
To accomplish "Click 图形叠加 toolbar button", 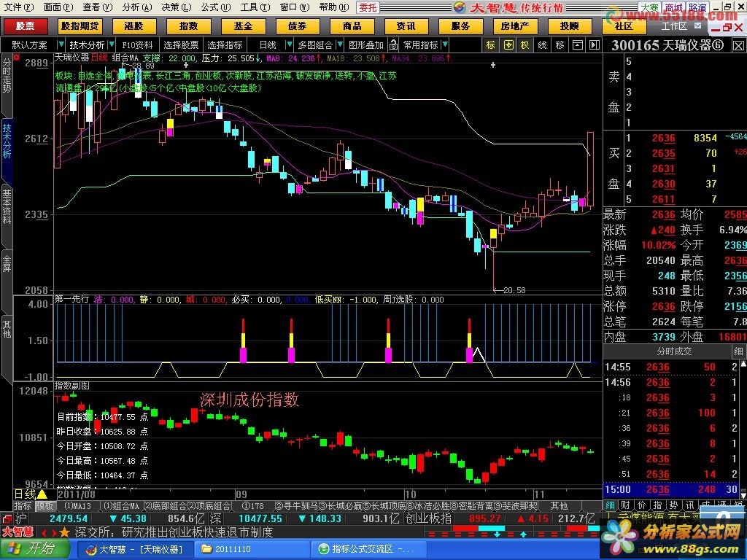I will tap(366, 45).
